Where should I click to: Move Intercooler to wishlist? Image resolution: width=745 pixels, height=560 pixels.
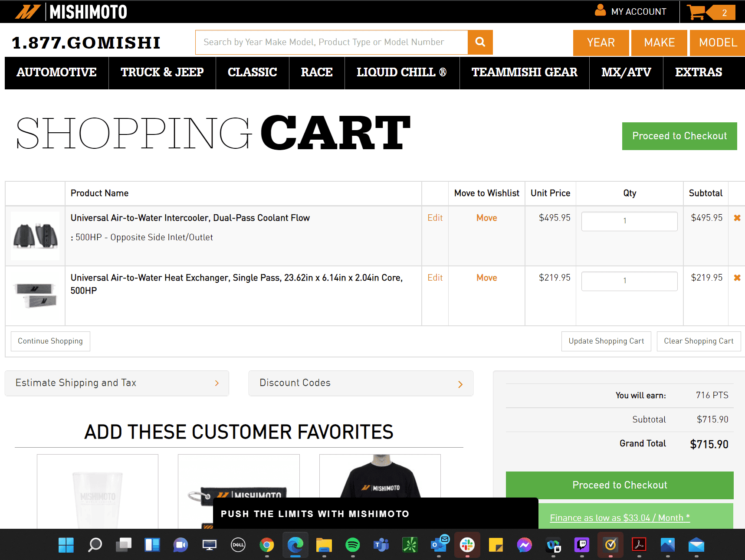[487, 218]
